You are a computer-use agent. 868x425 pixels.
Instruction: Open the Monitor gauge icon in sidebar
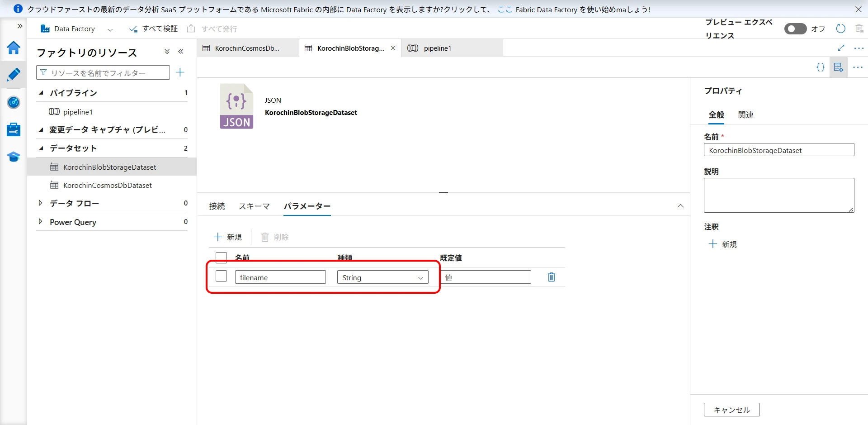click(14, 102)
